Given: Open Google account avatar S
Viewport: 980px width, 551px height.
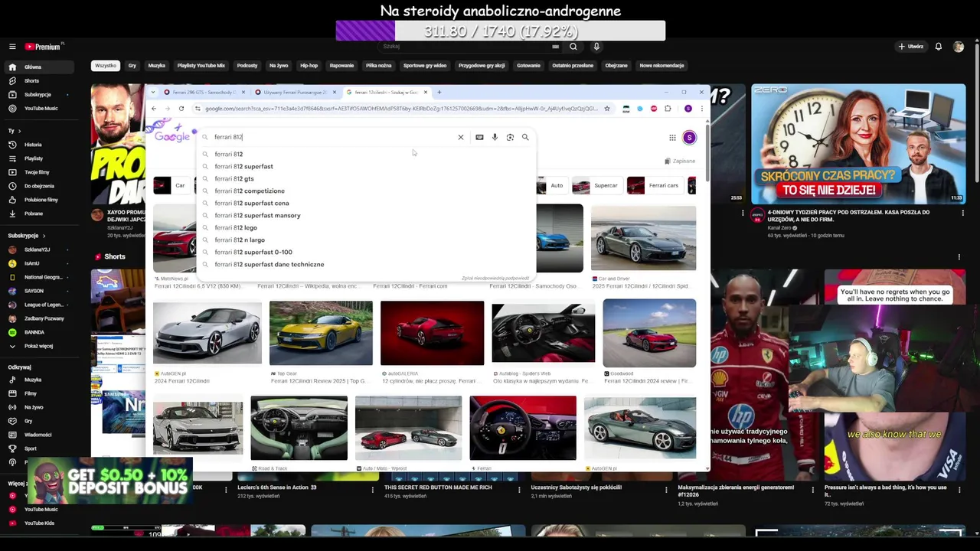Looking at the screenshot, I should 689,138.
